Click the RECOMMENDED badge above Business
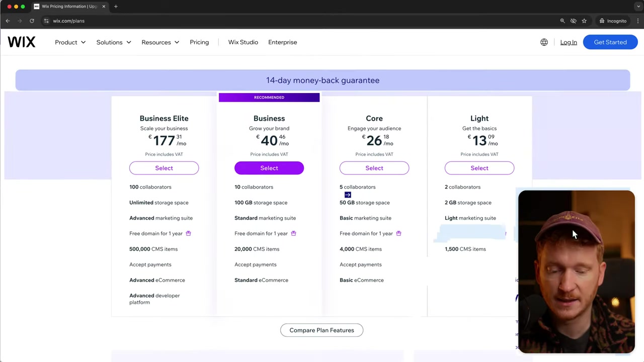 tap(269, 98)
